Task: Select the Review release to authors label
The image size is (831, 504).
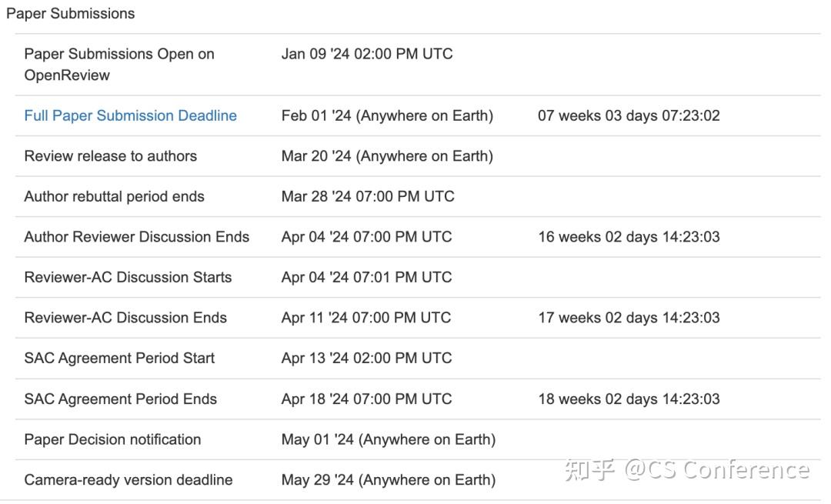Action: click(x=110, y=156)
